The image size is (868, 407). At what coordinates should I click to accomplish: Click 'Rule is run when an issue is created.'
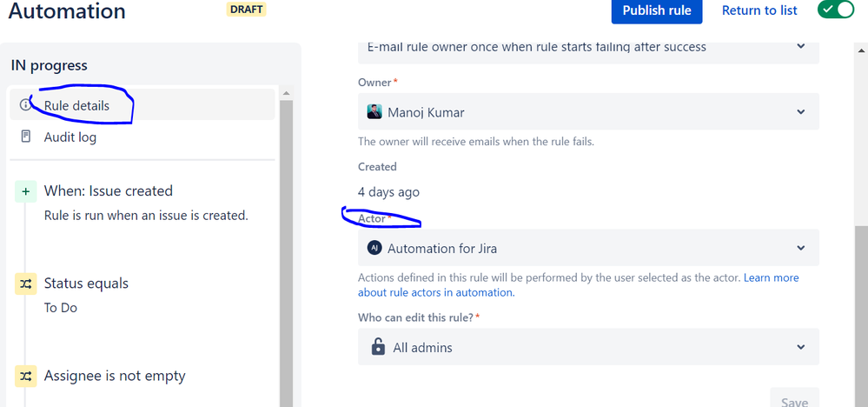[x=146, y=216]
